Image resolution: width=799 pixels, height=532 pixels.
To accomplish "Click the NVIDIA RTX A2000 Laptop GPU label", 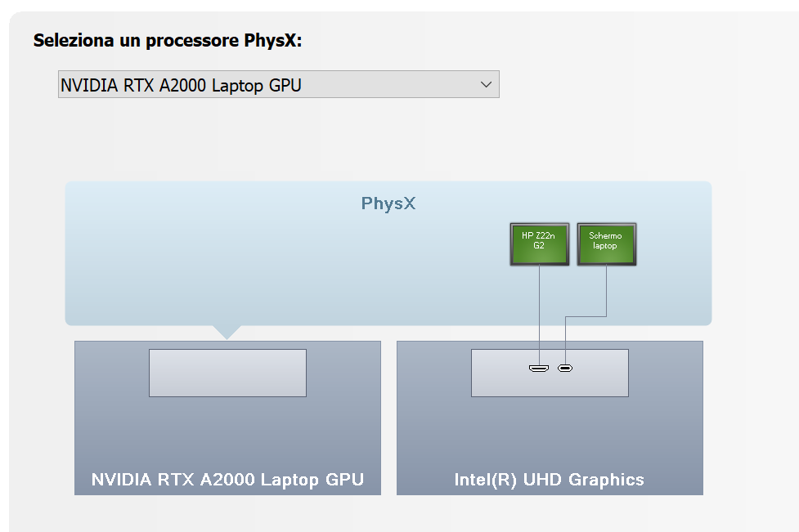I will 227,480.
